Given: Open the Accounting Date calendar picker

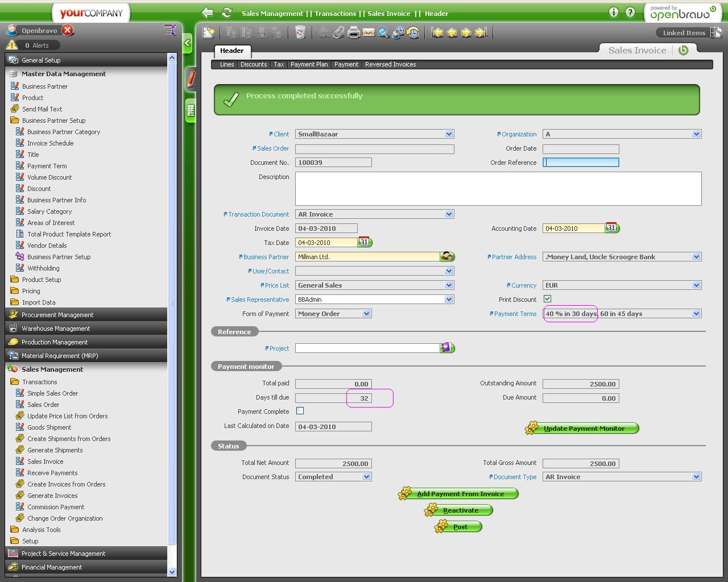Looking at the screenshot, I should (611, 228).
